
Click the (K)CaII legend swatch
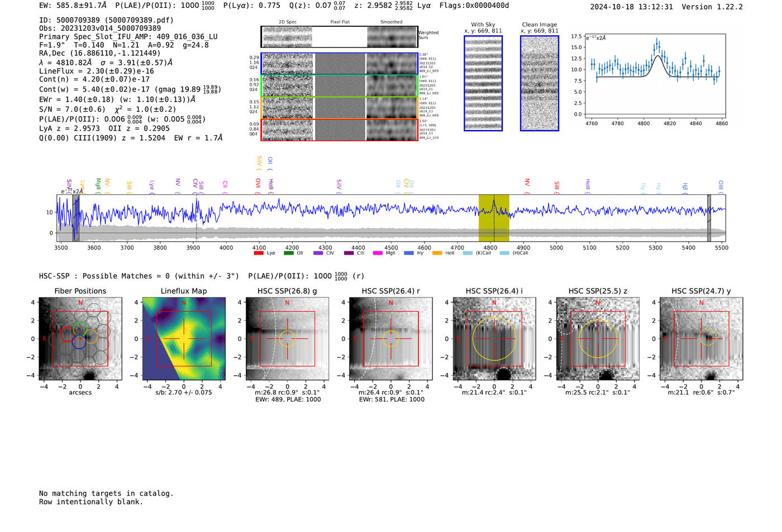(468, 253)
